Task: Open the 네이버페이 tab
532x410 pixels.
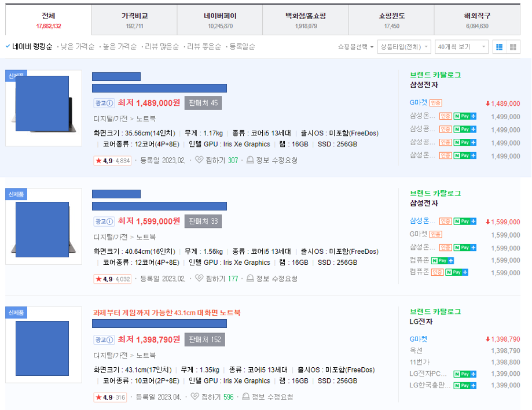Action: [220, 20]
